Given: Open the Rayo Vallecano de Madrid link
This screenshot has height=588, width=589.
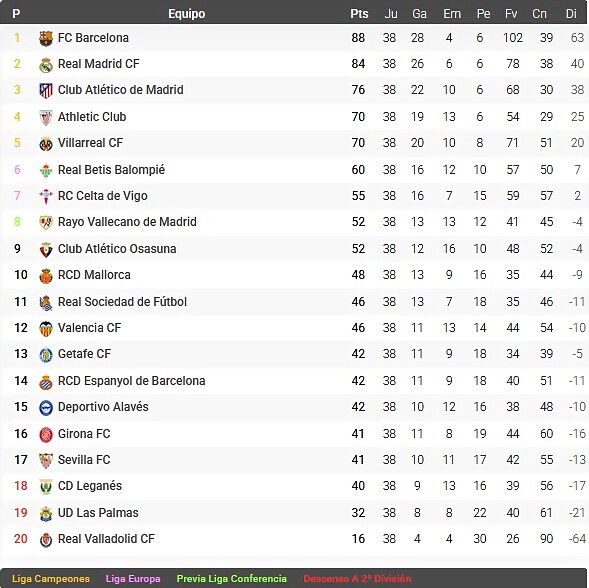Looking at the screenshot, I should pyautogui.click(x=127, y=222).
